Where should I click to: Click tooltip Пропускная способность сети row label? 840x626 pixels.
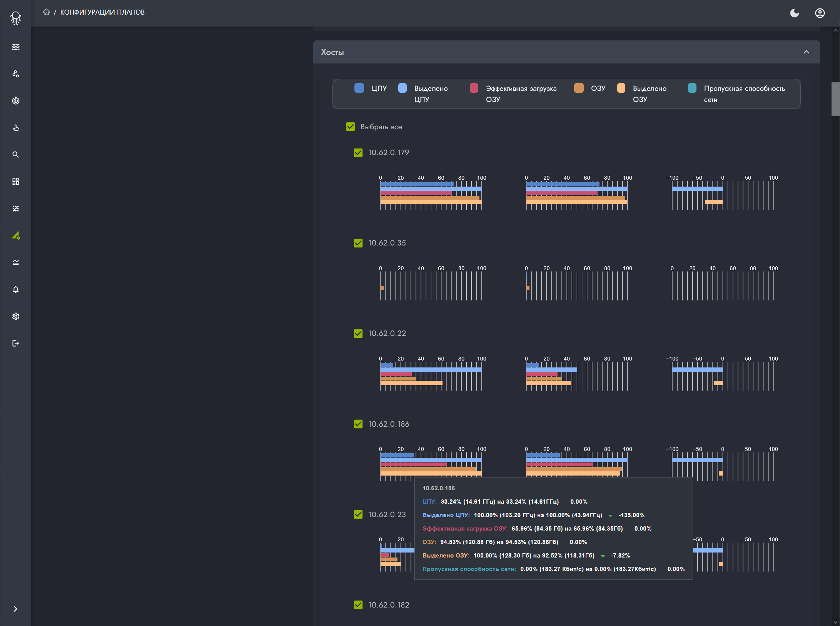[x=469, y=569]
